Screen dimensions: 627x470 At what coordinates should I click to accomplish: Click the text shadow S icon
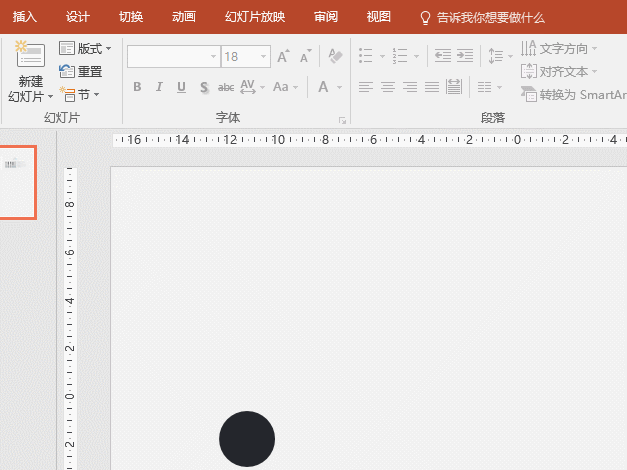click(x=204, y=87)
